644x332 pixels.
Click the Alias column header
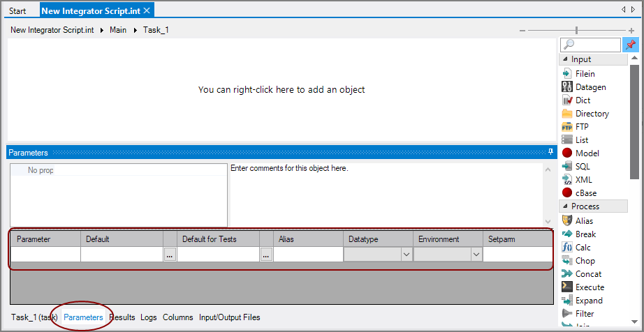[309, 239]
